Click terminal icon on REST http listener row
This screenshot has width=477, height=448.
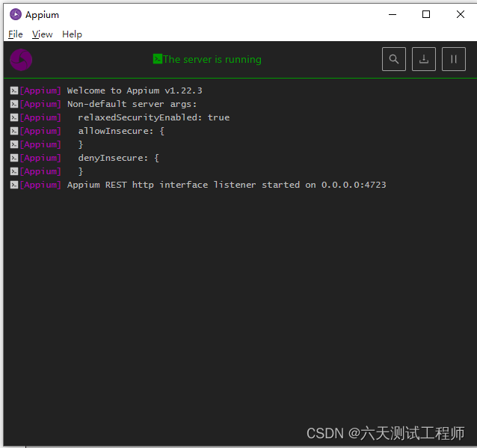14,185
